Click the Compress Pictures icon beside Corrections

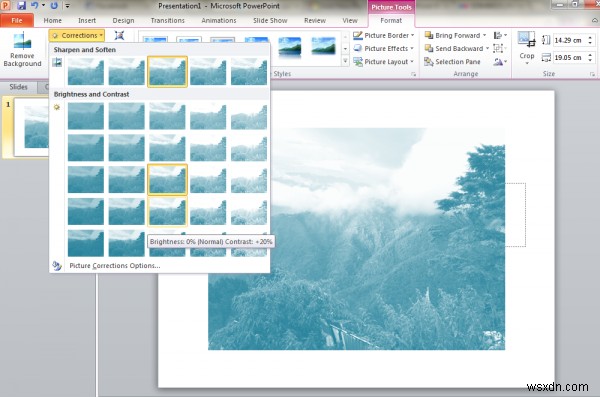point(119,36)
